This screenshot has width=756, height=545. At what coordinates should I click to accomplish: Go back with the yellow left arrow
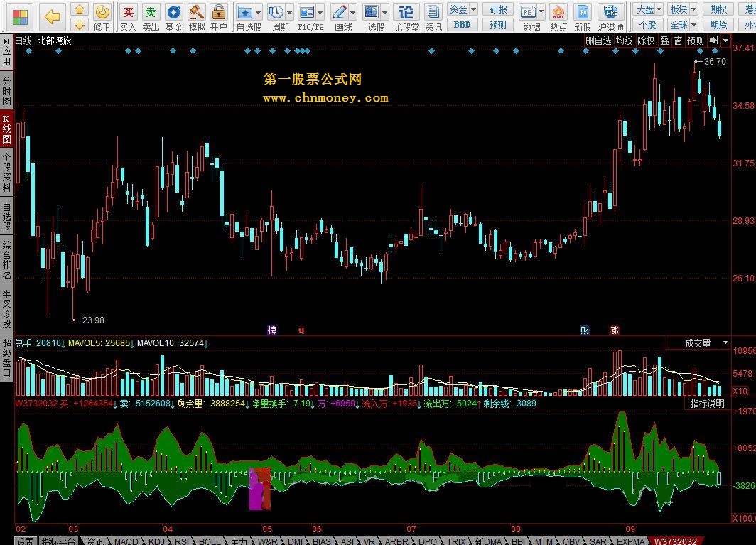click(x=52, y=16)
